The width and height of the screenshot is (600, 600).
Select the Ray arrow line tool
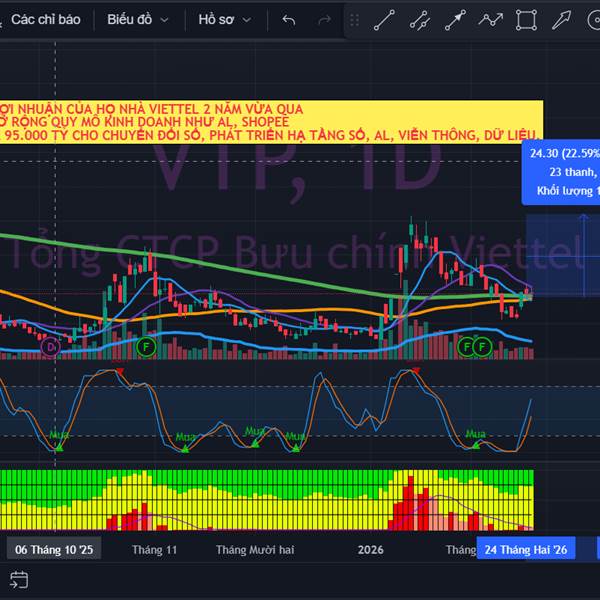[455, 20]
